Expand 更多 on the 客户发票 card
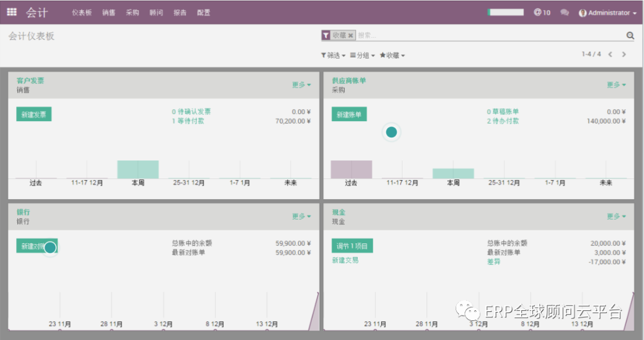The width and height of the screenshot is (644, 340). pos(301,85)
